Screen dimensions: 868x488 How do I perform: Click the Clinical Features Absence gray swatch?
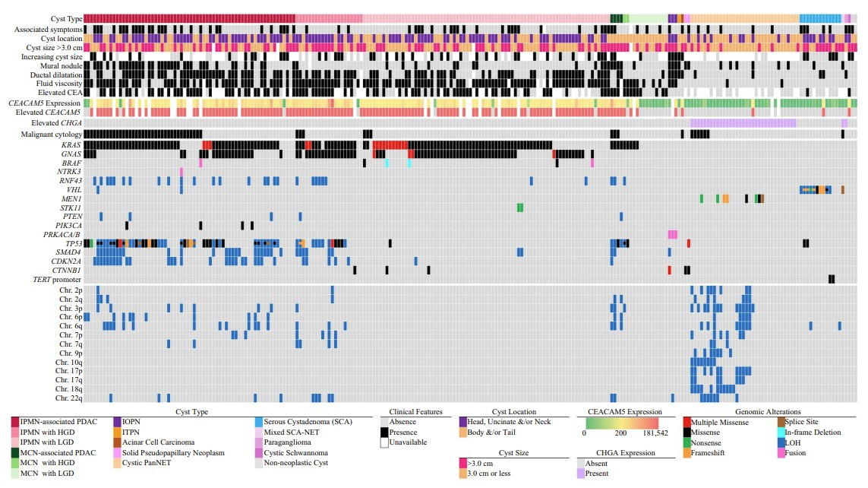(384, 422)
